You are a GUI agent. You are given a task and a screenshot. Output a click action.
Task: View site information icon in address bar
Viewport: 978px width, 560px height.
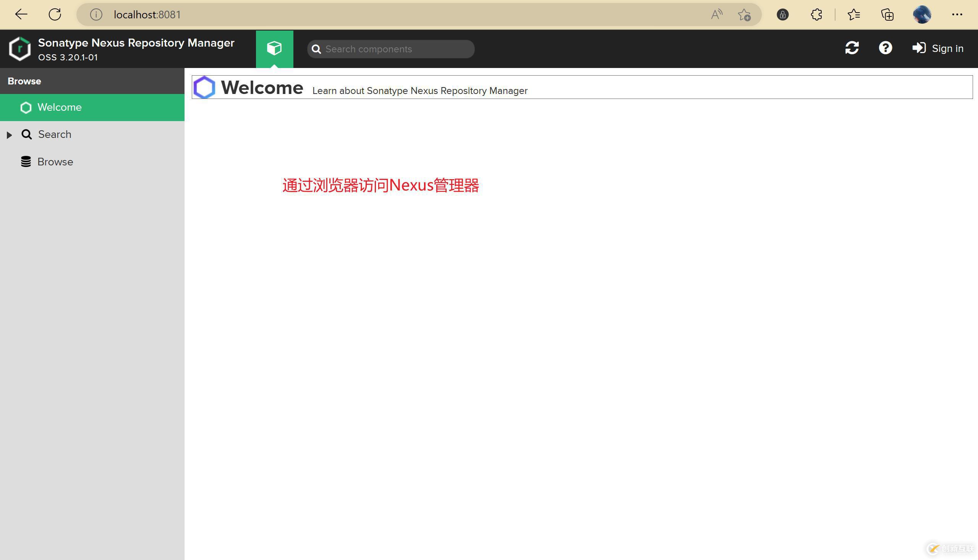coord(96,15)
